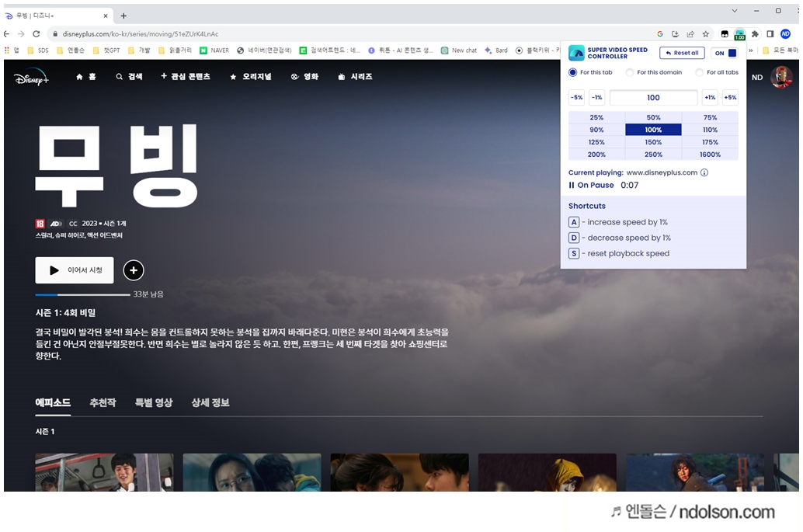Click the share icon in the address bar
The image size is (803, 532).
click(x=690, y=34)
